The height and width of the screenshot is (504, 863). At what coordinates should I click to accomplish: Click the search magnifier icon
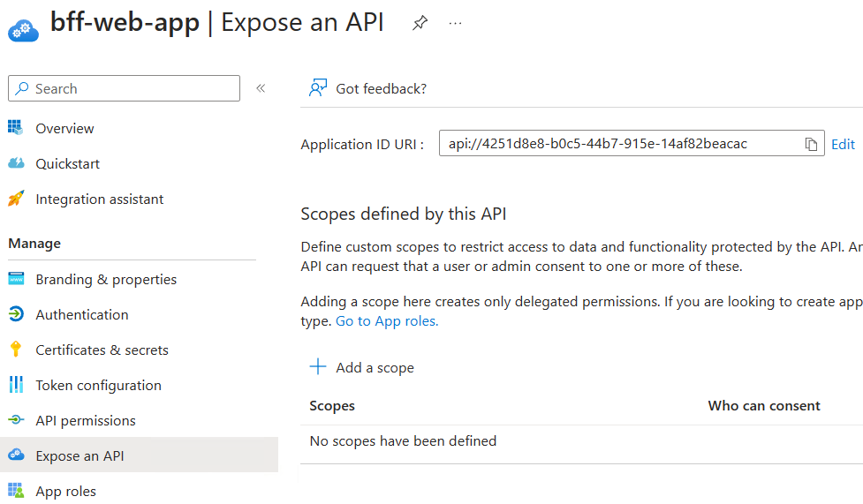click(x=22, y=88)
